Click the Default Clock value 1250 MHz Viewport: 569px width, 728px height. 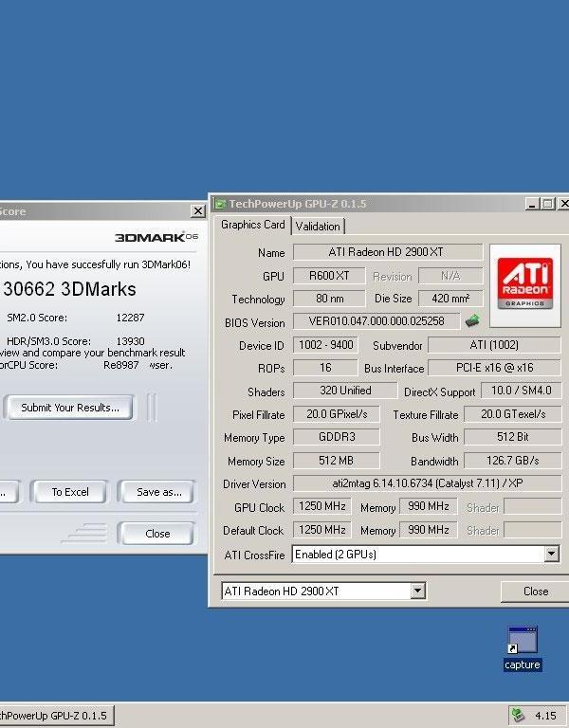(x=321, y=530)
